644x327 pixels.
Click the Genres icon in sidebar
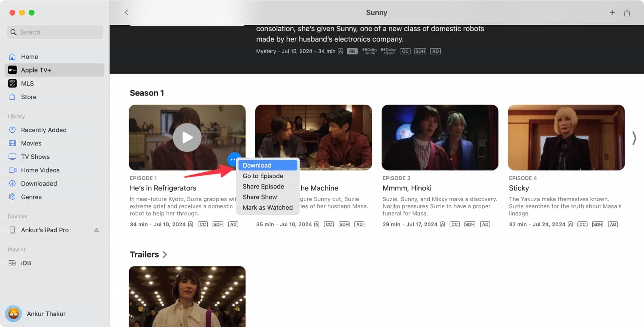tap(12, 197)
